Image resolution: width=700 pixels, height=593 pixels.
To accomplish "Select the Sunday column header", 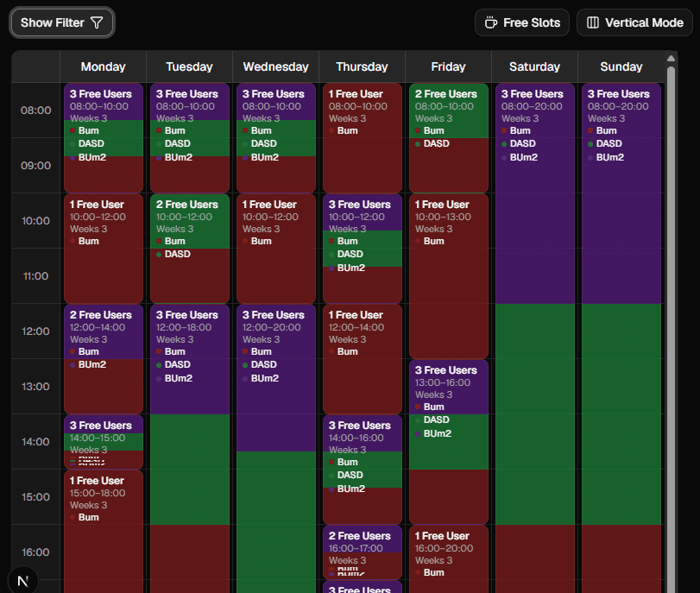I will click(621, 66).
